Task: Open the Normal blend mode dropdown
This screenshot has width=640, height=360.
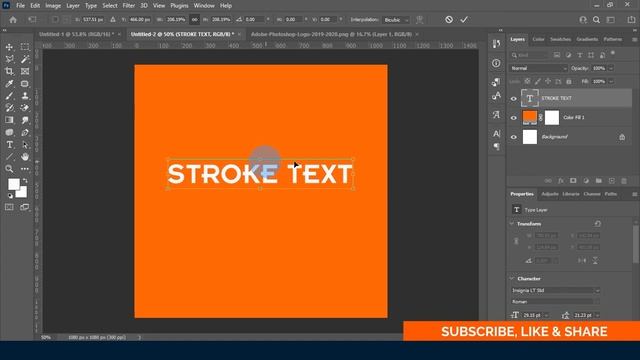Action: tap(538, 69)
